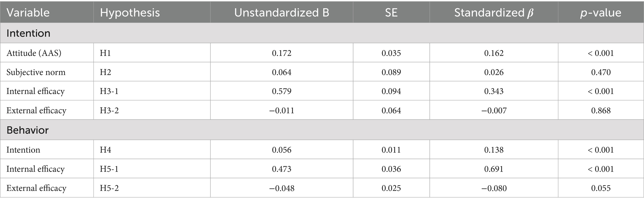Click the H4 hypothesis cell
The width and height of the screenshot is (644, 203).
click(x=106, y=150)
